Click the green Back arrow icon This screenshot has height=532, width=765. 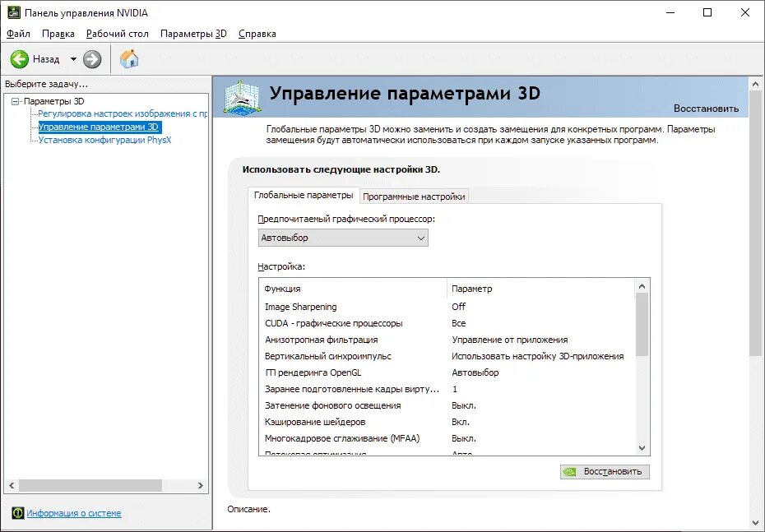click(20, 59)
